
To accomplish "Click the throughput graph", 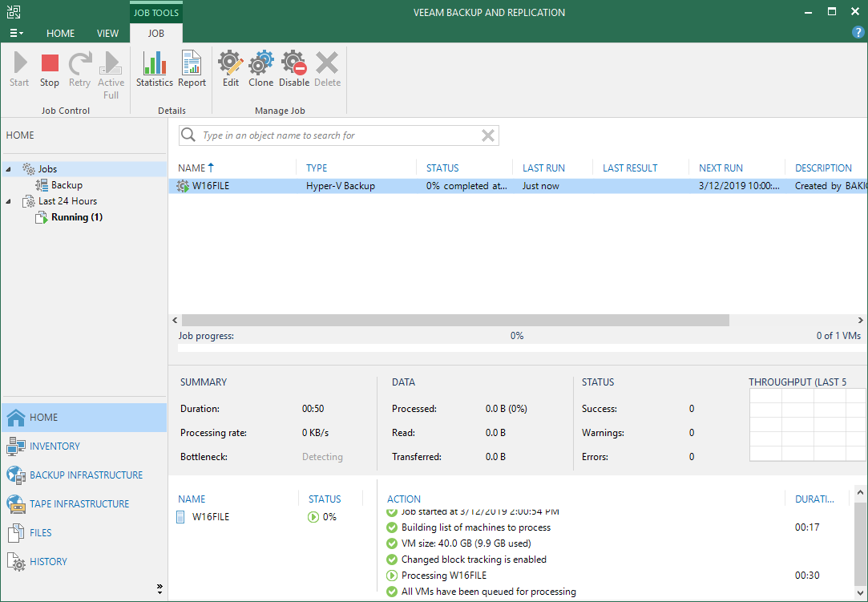I will click(808, 425).
